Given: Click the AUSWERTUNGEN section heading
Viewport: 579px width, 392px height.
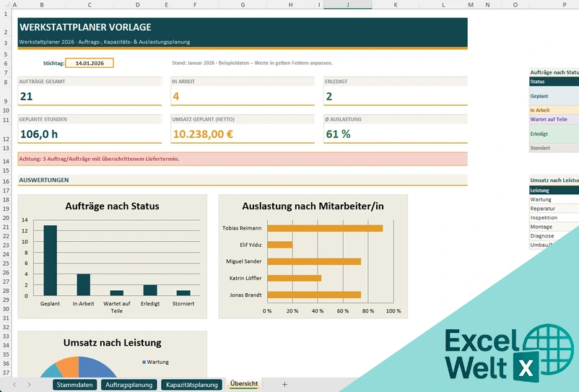Looking at the screenshot, I should click(x=44, y=180).
